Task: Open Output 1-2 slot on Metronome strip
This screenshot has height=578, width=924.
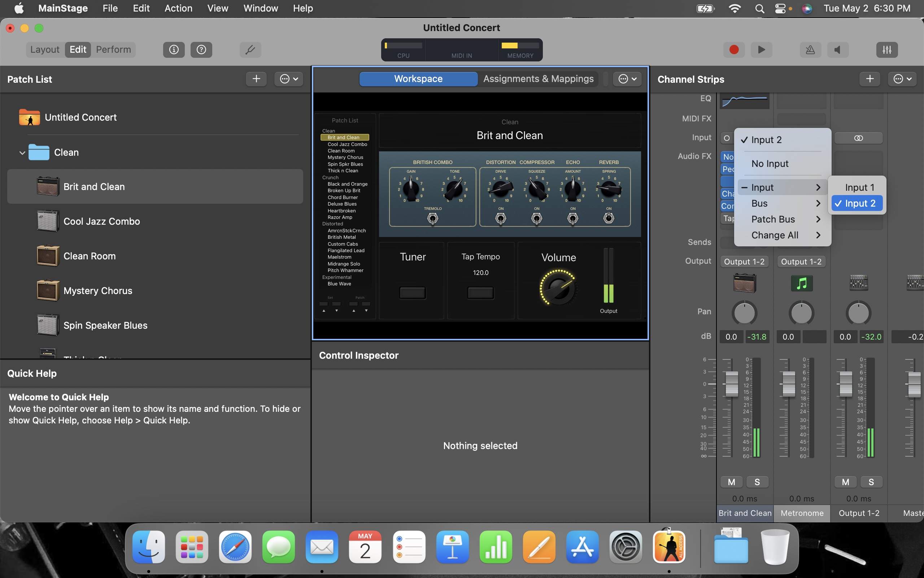Action: point(801,262)
